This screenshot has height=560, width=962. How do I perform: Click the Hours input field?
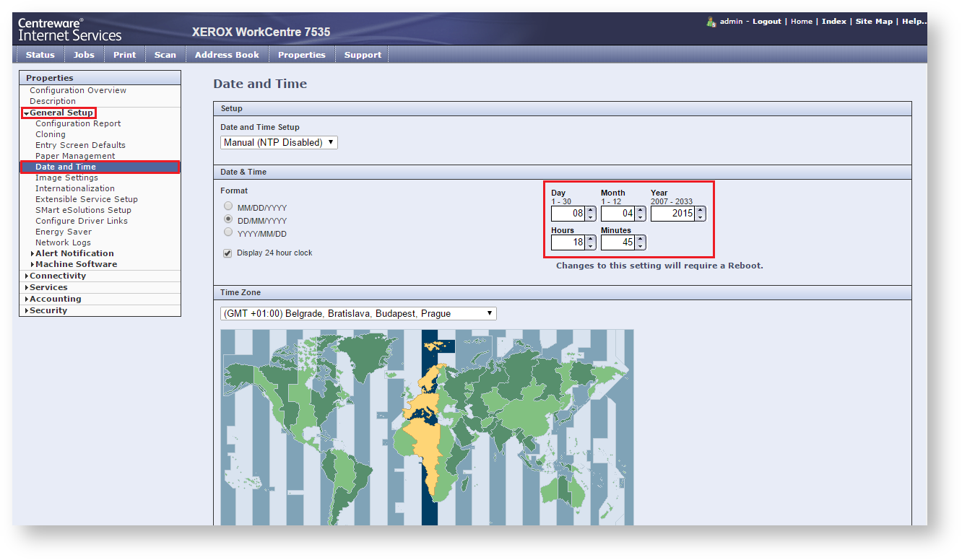point(568,242)
